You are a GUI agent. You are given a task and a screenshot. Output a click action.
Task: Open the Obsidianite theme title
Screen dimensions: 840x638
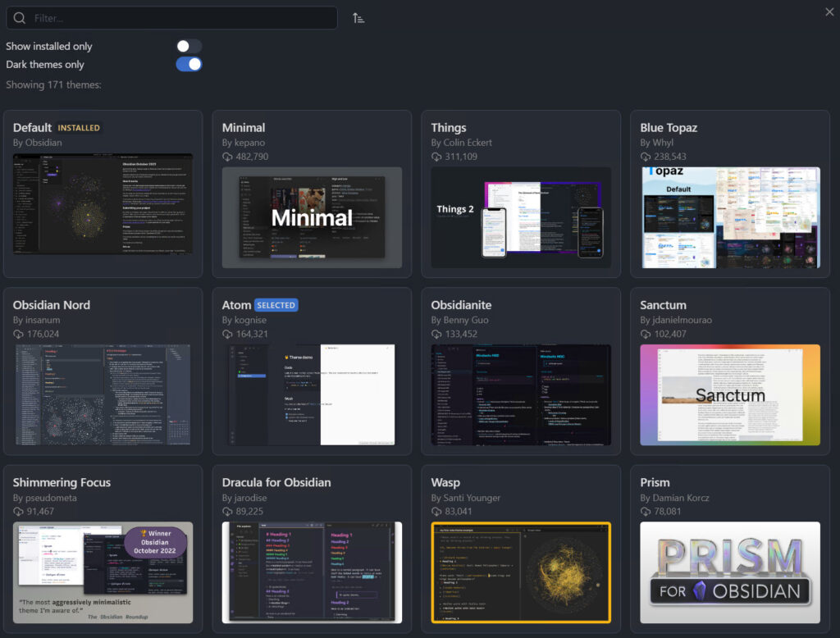(461, 305)
